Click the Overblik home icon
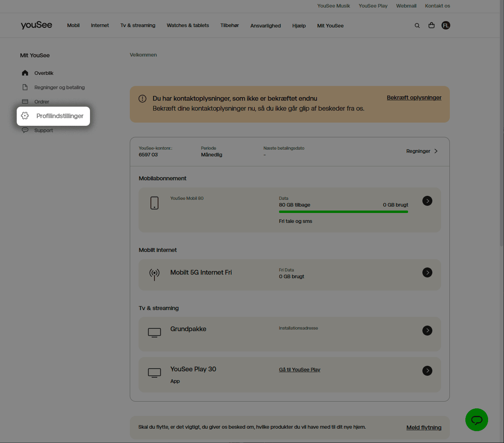 [x=25, y=73]
